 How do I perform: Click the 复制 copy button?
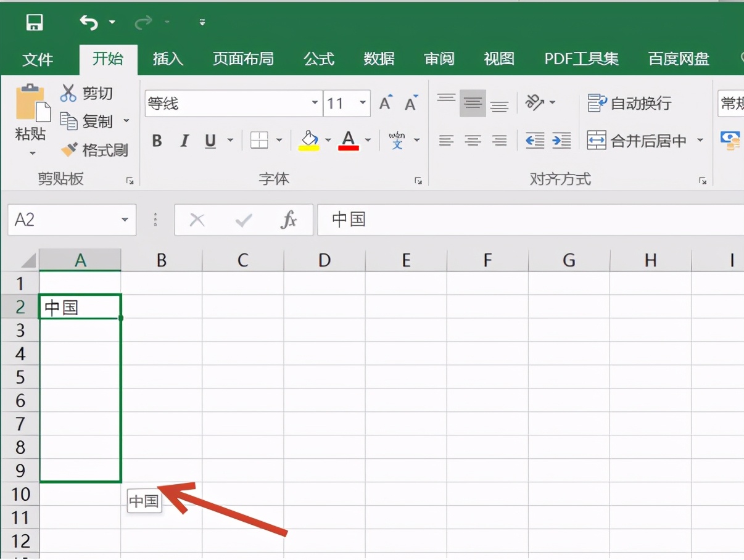(86, 121)
